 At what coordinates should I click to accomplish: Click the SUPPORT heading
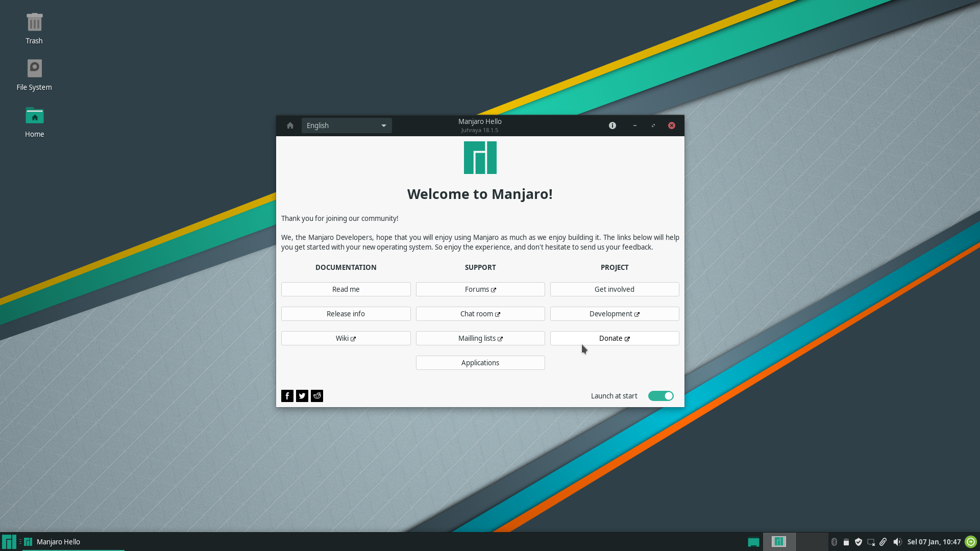480,267
